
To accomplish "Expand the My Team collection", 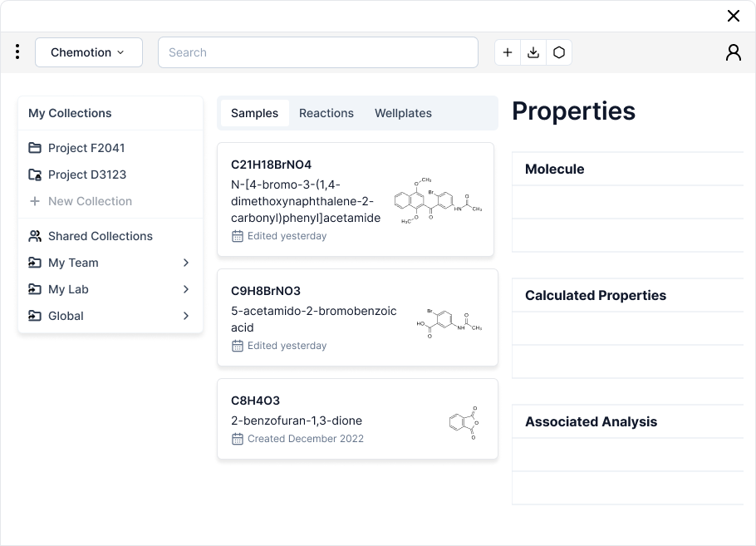I will click(x=186, y=263).
